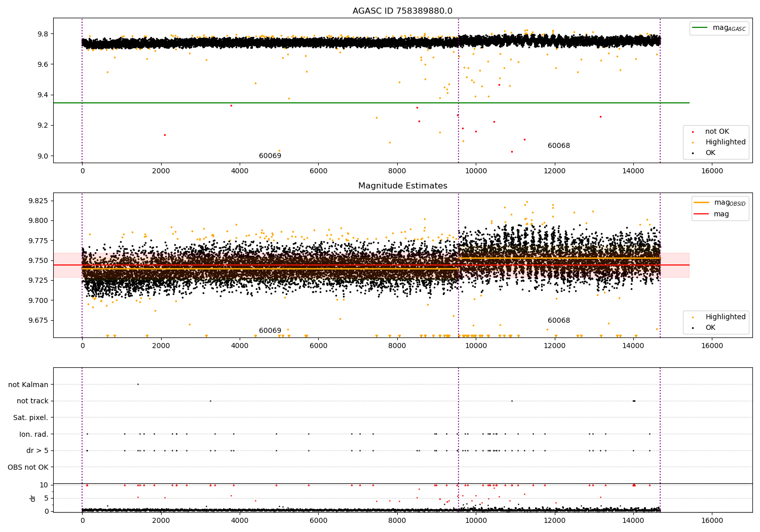This screenshot has height=532, width=760.
Task: Click the "Ion. rad." row label
Action: 34,434
